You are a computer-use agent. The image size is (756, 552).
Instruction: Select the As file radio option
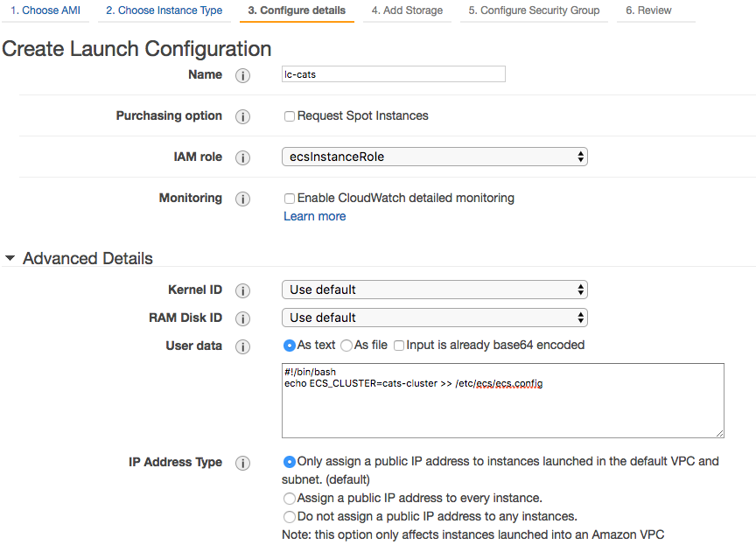tap(346, 346)
